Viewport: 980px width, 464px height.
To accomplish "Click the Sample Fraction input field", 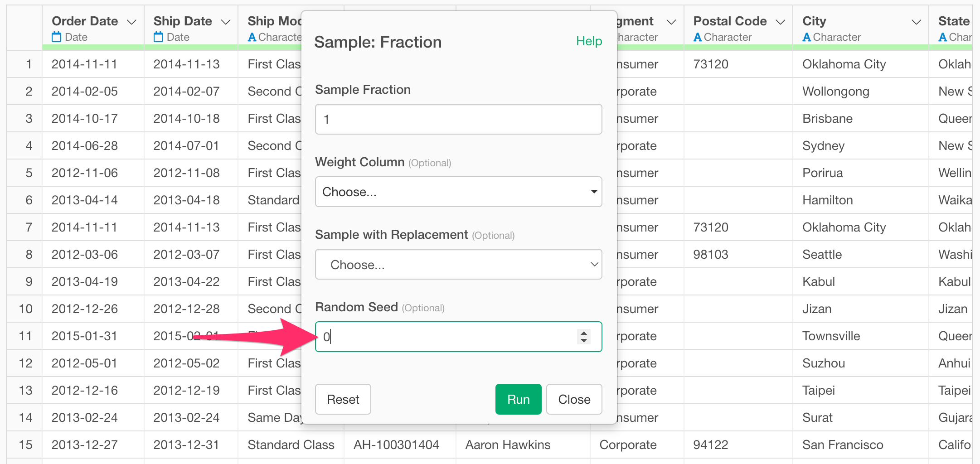I will [458, 119].
